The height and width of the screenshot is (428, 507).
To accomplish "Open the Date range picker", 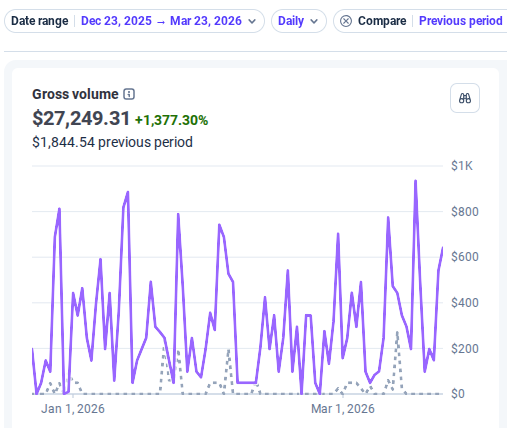I will point(134,21).
